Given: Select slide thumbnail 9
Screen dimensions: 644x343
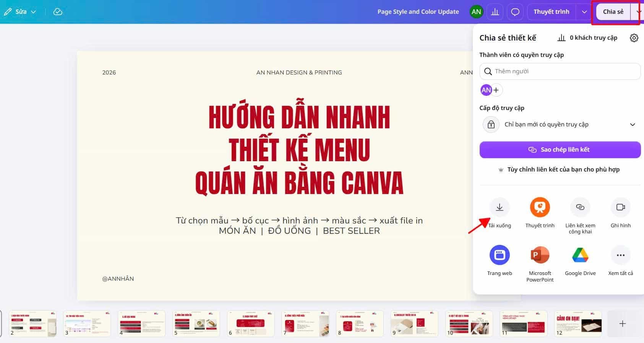Looking at the screenshot, I should (x=414, y=324).
